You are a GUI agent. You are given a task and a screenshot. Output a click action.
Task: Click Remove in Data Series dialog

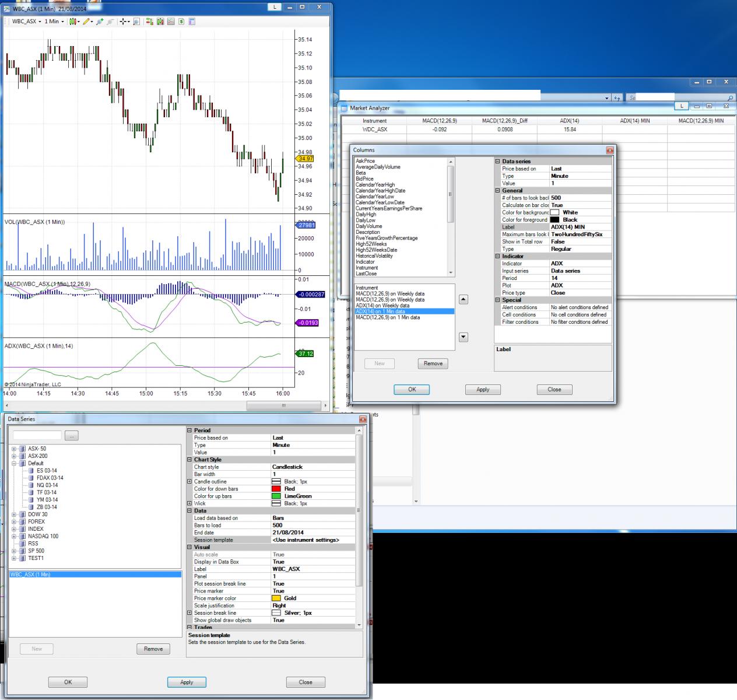pos(153,649)
